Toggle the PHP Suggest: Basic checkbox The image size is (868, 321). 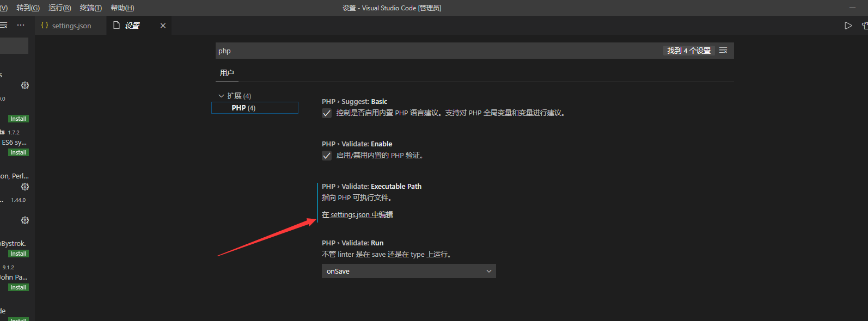pyautogui.click(x=327, y=113)
